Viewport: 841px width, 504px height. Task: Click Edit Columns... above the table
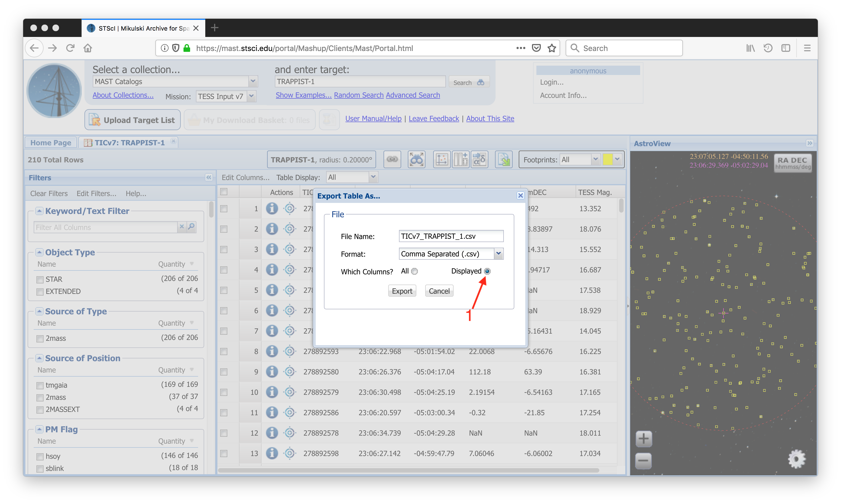click(245, 177)
